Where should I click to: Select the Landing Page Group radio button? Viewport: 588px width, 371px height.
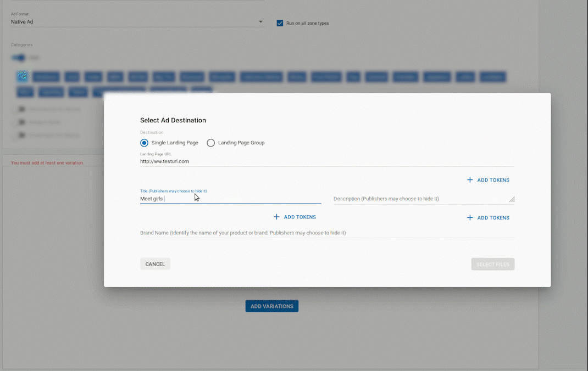pos(210,142)
